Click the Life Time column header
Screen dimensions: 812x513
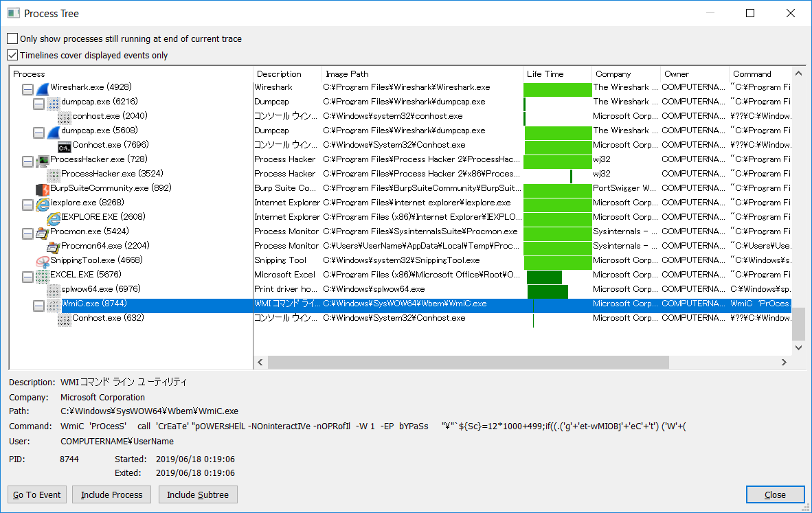(557, 74)
